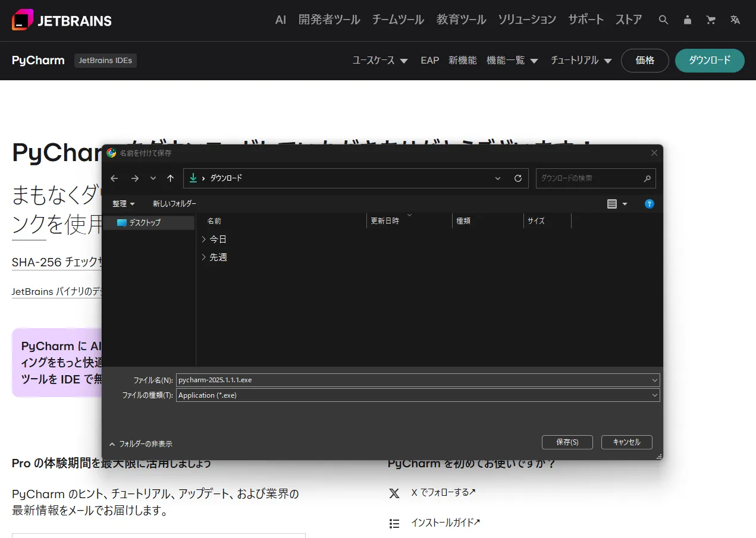This screenshot has height=538, width=756.
Task: Open the account profile icon
Action: [x=688, y=20]
